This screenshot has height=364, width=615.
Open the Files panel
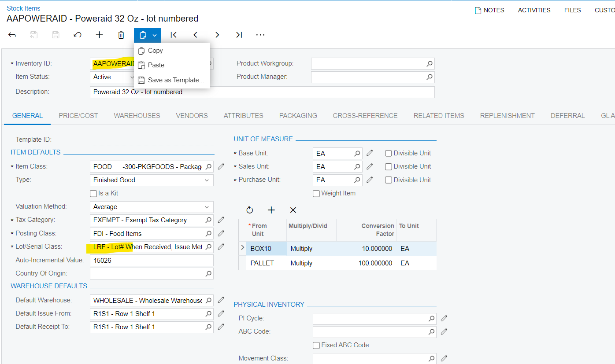click(572, 10)
